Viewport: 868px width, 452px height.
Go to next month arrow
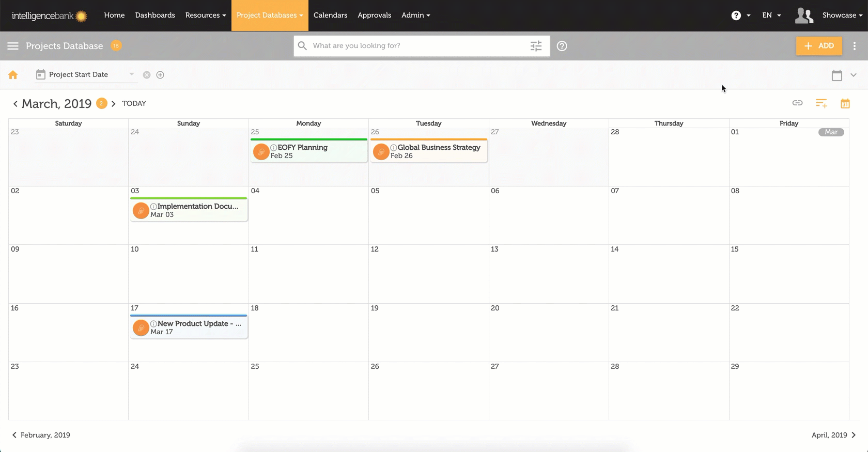[x=113, y=104]
